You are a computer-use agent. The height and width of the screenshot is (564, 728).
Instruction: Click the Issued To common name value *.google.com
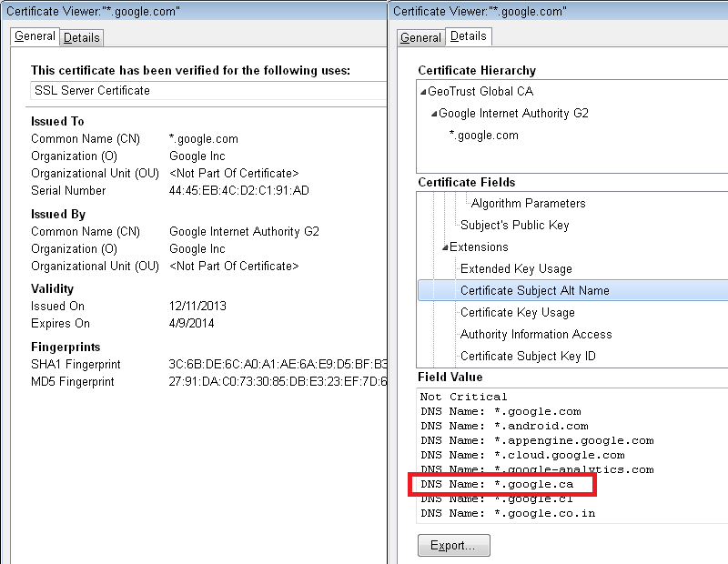[x=203, y=139]
